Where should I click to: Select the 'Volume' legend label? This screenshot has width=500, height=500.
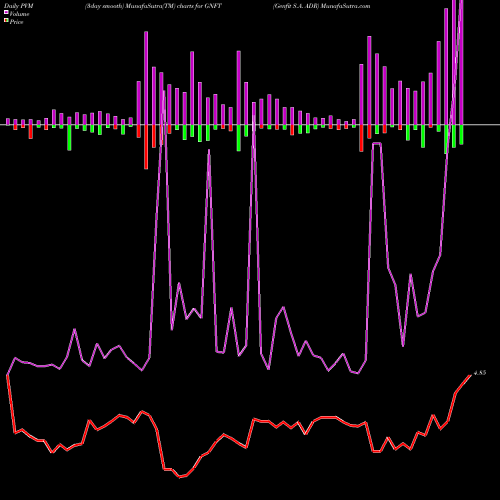coord(19,14)
